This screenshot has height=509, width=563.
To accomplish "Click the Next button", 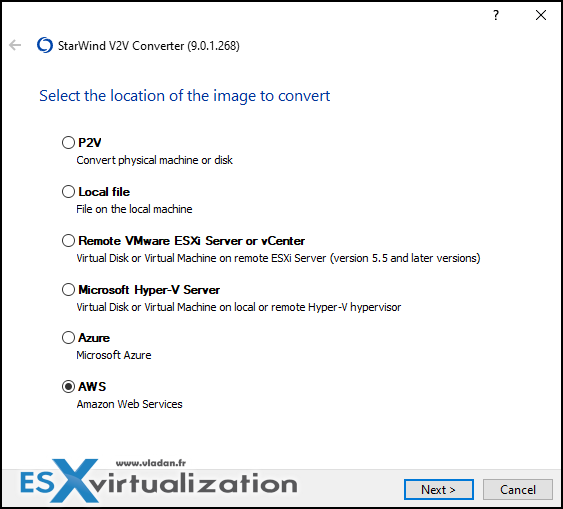I will [439, 490].
